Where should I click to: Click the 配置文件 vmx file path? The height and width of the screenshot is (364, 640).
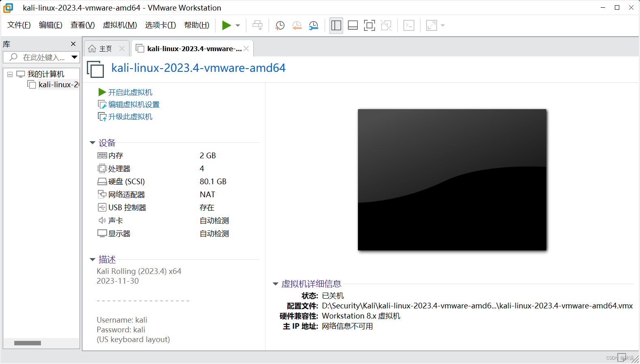[x=477, y=306]
